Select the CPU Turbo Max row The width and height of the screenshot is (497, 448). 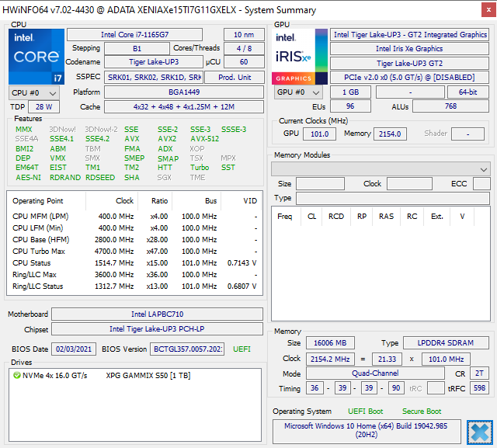(134, 251)
